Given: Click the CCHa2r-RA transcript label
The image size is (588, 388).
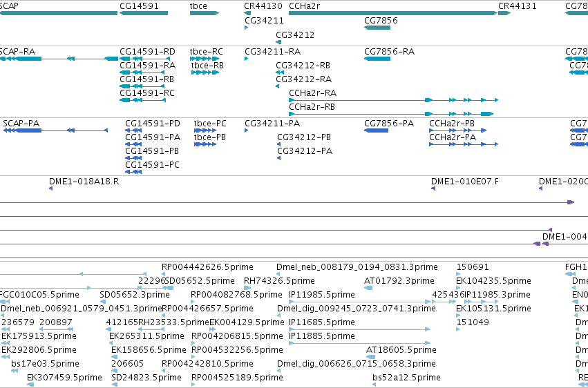Looking at the screenshot, I should [x=313, y=93].
